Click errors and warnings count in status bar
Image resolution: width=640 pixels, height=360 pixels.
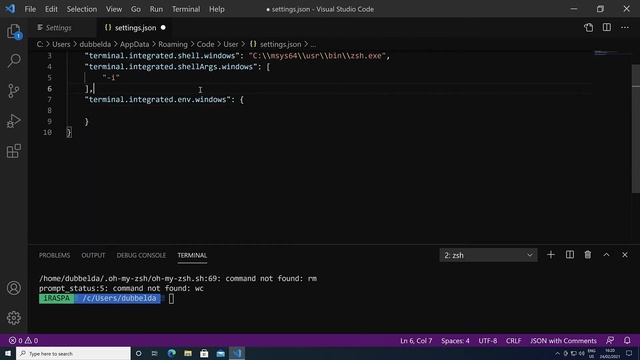tap(24, 340)
